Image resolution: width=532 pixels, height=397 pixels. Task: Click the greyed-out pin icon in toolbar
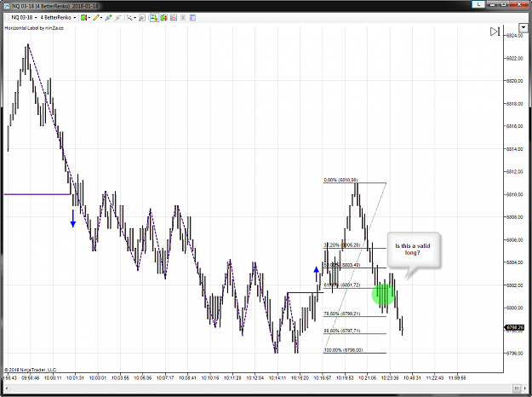click(x=117, y=18)
